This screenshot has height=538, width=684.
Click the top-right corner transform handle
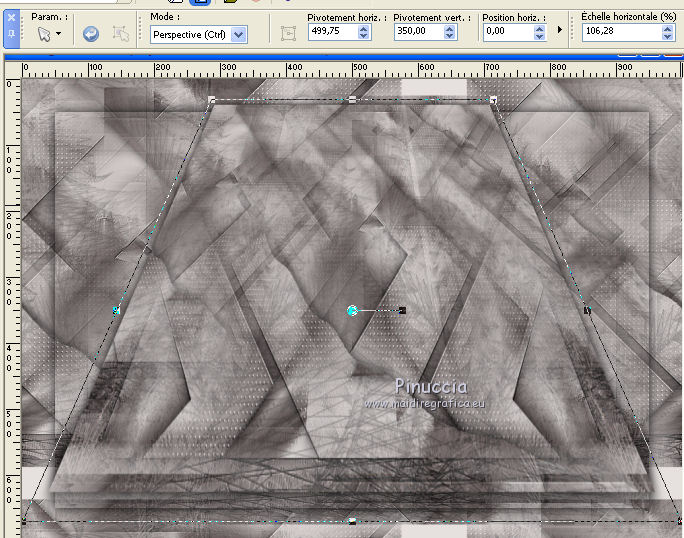click(x=493, y=100)
